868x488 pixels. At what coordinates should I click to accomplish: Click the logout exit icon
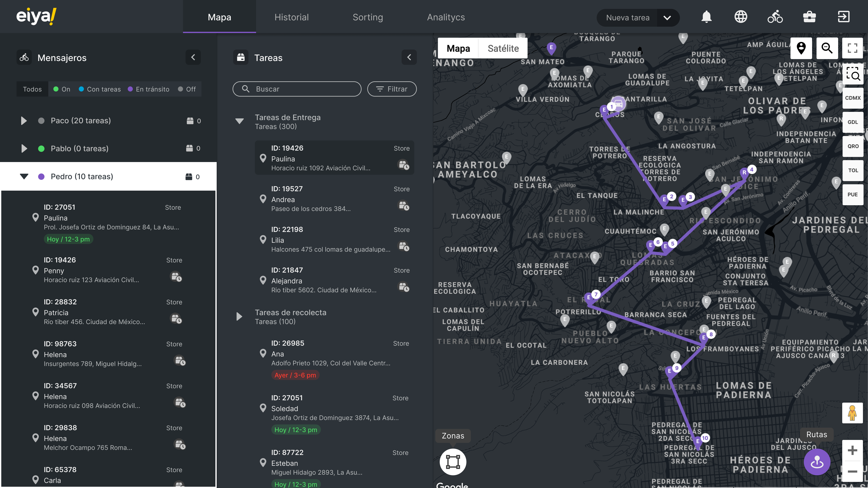[844, 17]
